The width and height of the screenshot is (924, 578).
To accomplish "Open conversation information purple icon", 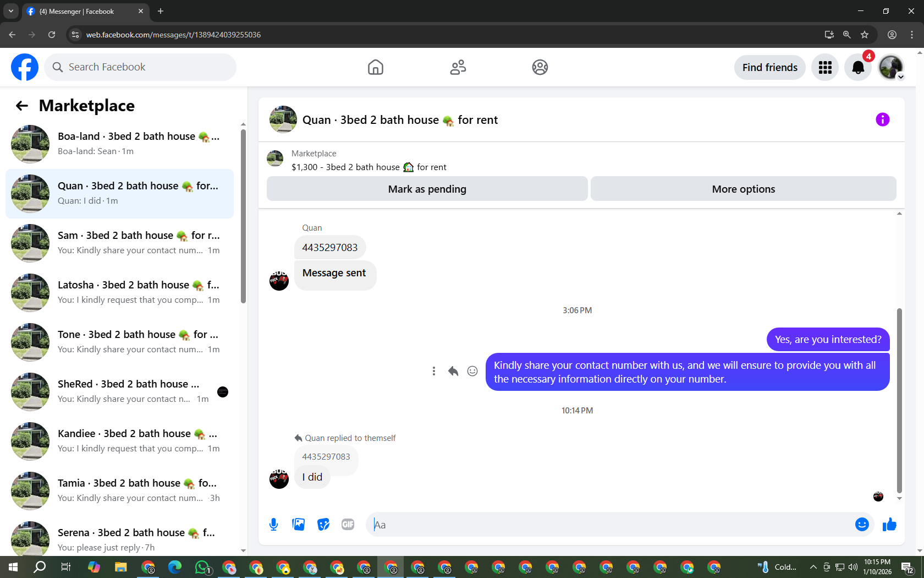I will point(883,119).
